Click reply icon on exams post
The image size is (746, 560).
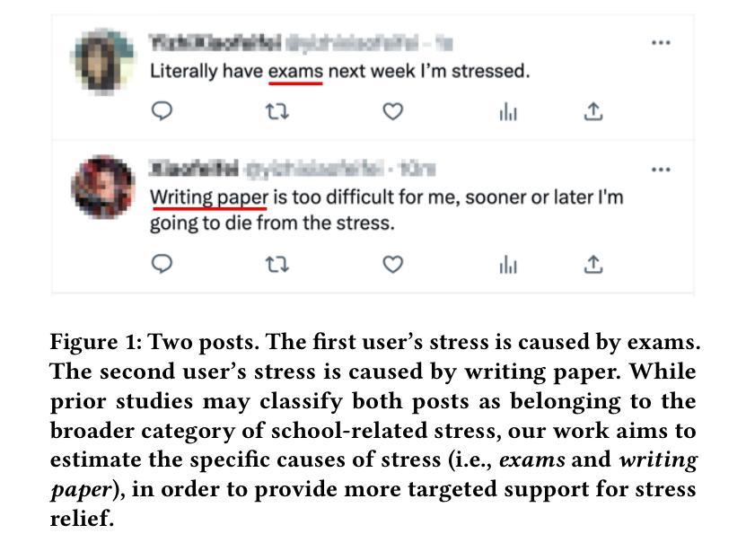coord(162,111)
